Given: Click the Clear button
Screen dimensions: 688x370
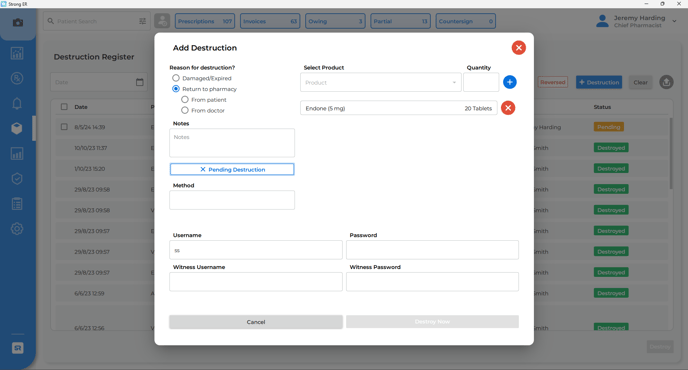Looking at the screenshot, I should point(640,82).
